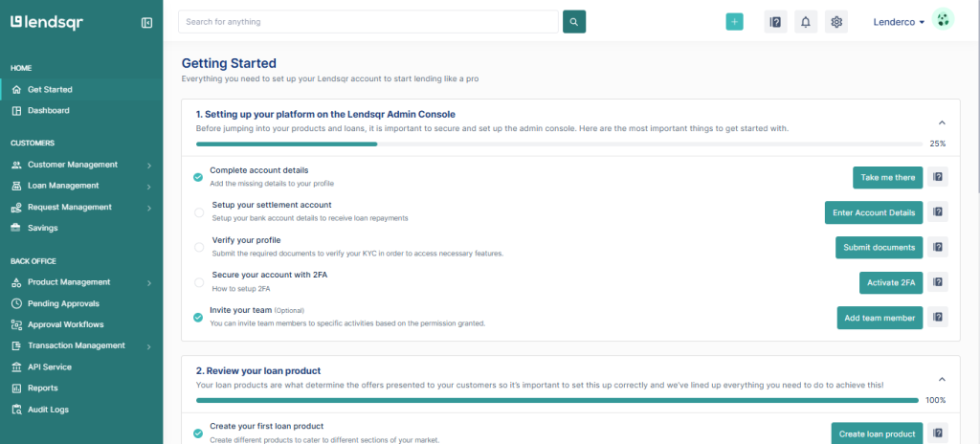Open the Reports sidebar label

tap(42, 388)
